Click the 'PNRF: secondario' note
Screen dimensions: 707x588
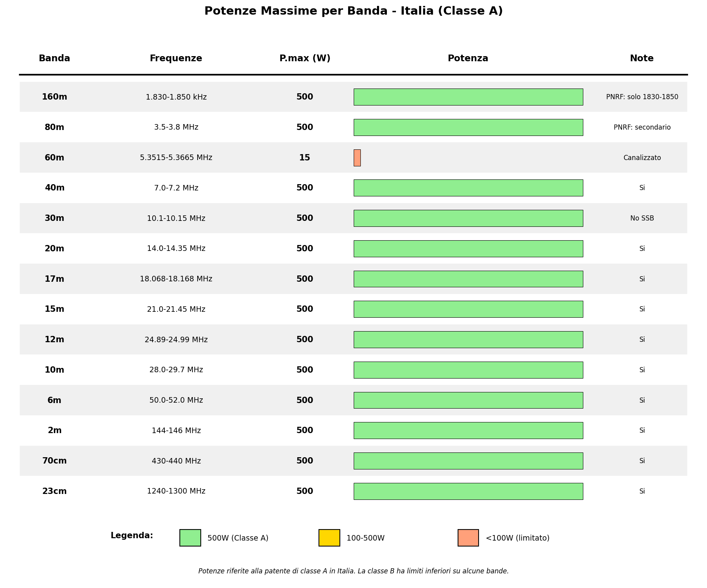(642, 127)
